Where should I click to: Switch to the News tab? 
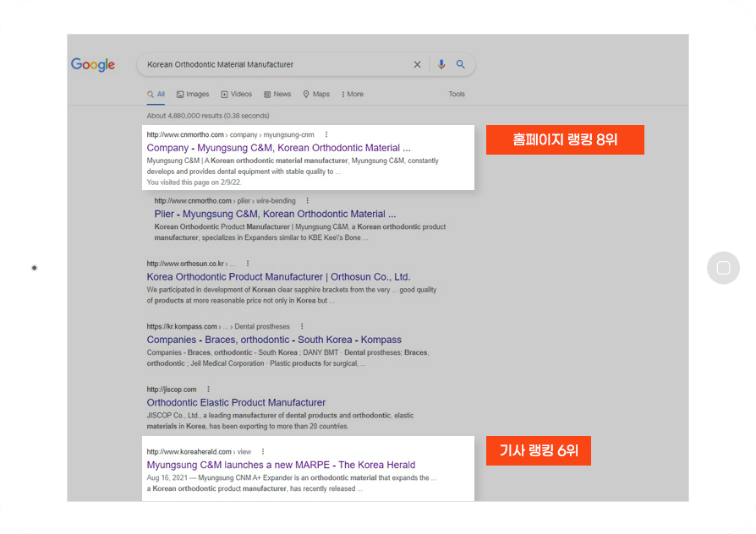(277, 94)
